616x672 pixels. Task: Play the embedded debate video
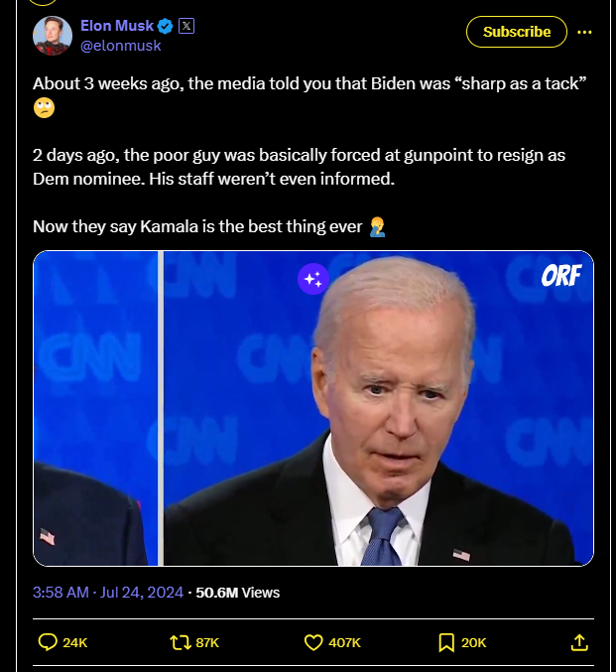(x=313, y=408)
